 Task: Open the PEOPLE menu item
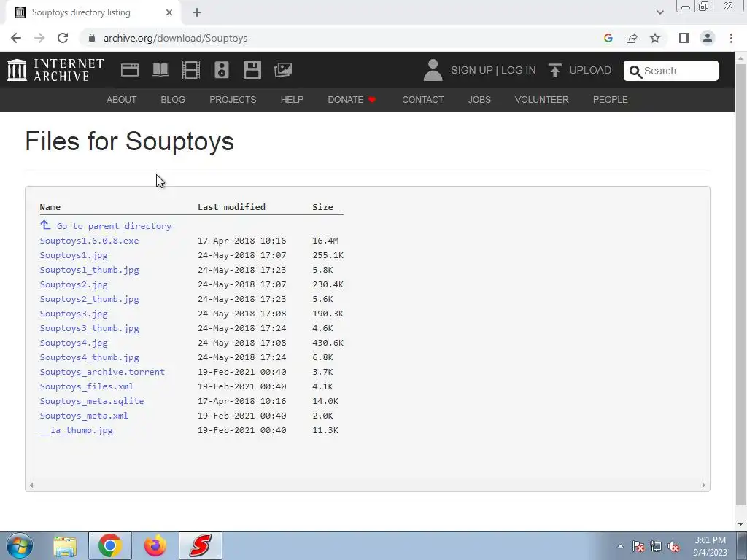(611, 99)
